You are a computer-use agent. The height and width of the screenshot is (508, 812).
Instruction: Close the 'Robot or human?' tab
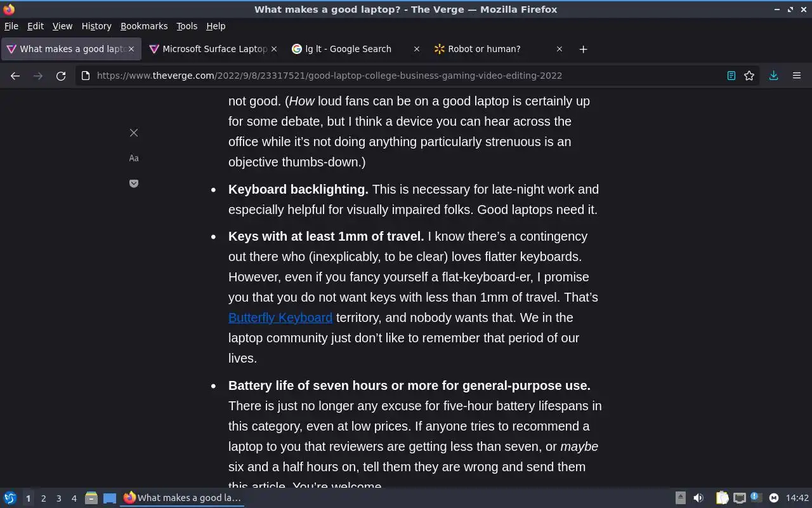(560, 49)
